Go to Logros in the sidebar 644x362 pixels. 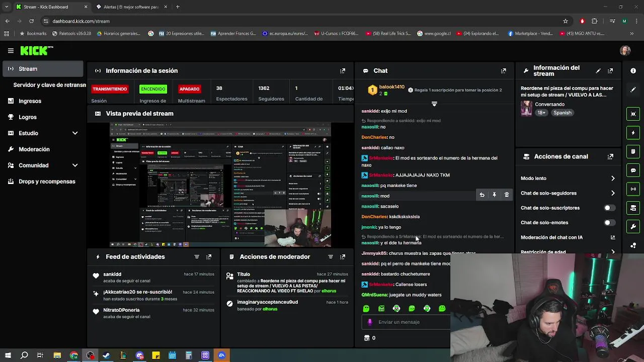coord(43,117)
